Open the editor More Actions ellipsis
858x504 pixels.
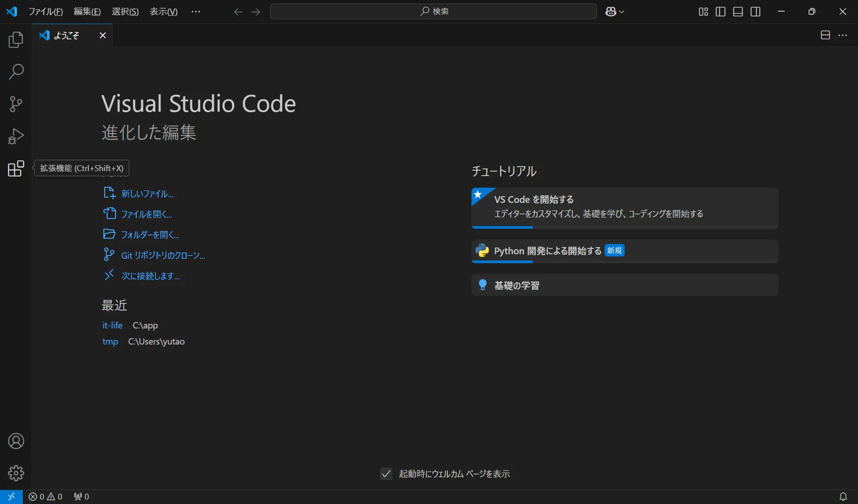843,35
